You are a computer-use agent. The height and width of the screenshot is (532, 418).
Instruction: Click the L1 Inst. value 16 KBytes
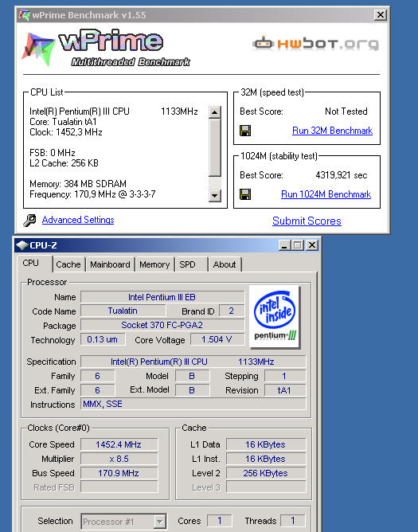(266, 459)
